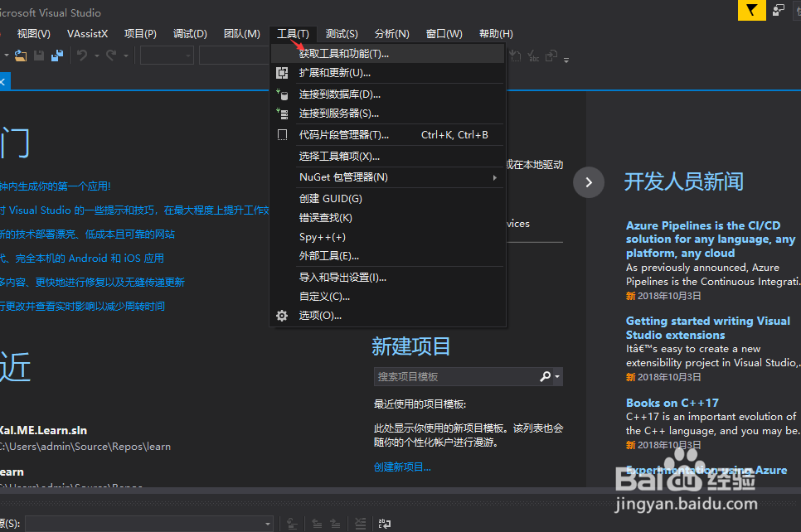Open the Kal.ME.Learn.sln recent solution

coord(43,430)
